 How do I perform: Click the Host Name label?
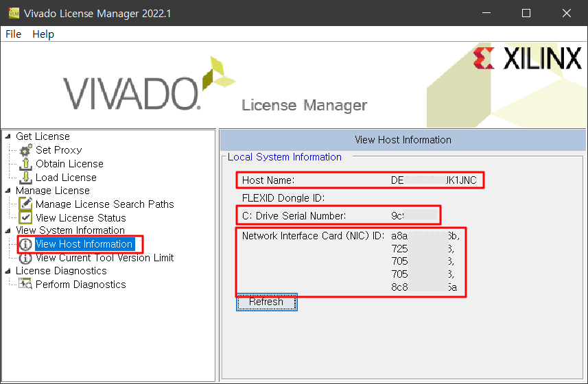(268, 180)
